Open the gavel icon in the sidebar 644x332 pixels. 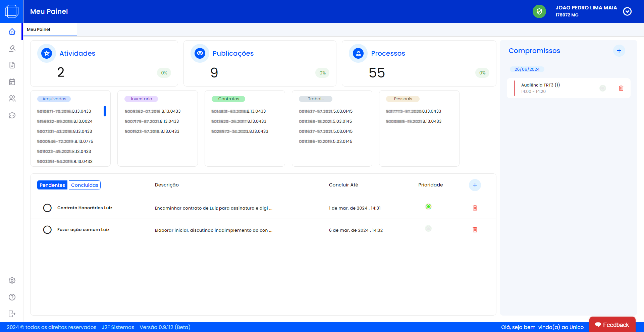click(x=12, y=48)
